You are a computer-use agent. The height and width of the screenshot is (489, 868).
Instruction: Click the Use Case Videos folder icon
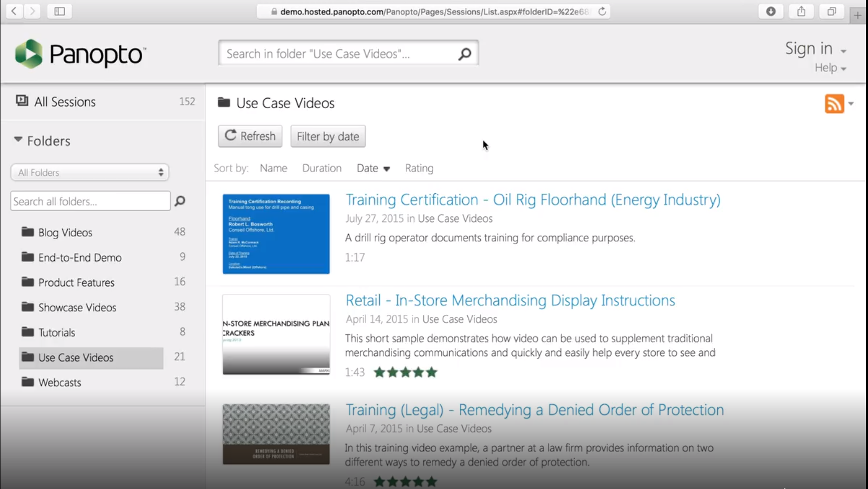click(x=28, y=357)
